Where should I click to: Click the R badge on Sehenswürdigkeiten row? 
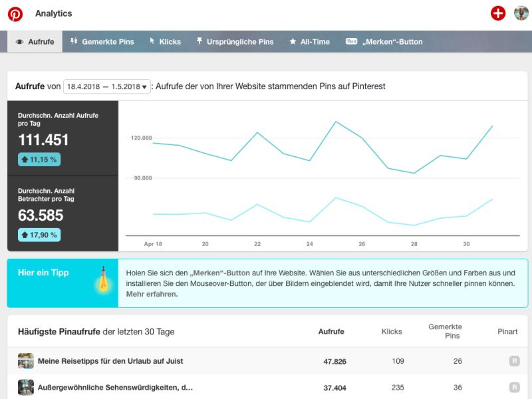(514, 387)
